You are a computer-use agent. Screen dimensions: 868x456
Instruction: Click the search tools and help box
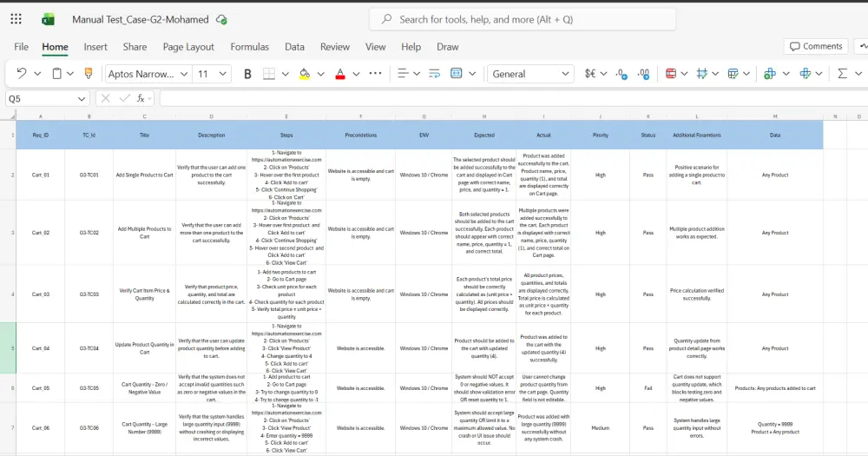point(523,19)
